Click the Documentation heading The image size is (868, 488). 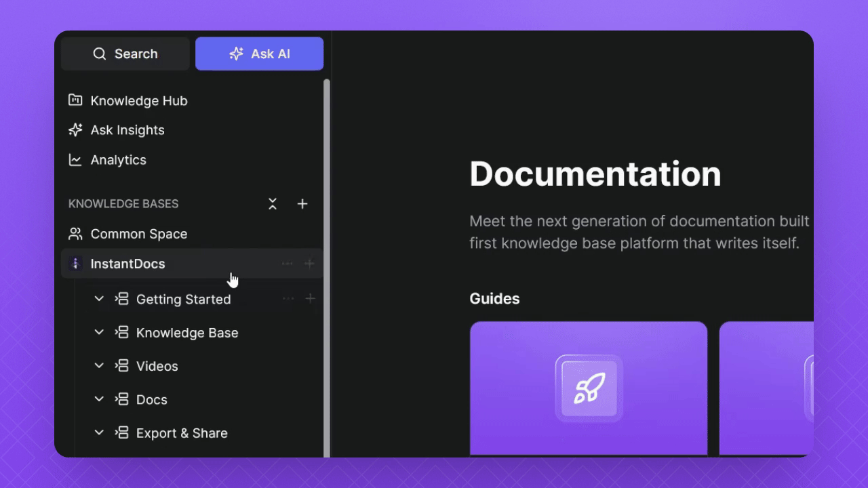[x=595, y=174]
